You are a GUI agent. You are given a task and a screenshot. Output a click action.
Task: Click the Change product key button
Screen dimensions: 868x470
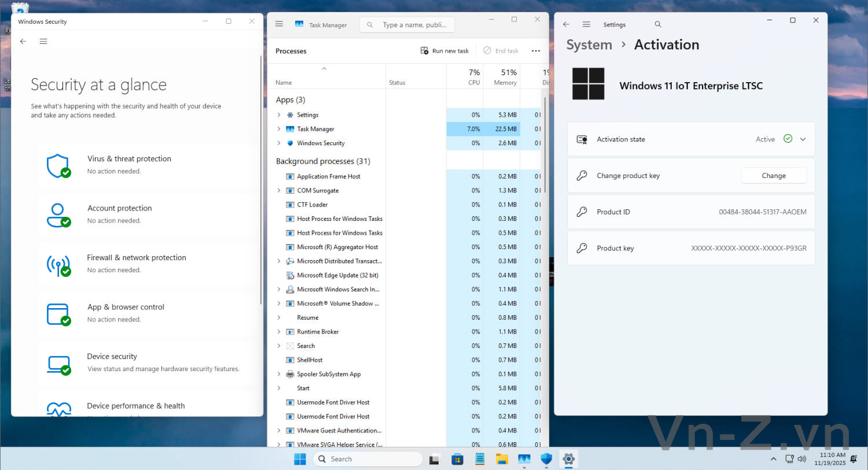(x=774, y=176)
